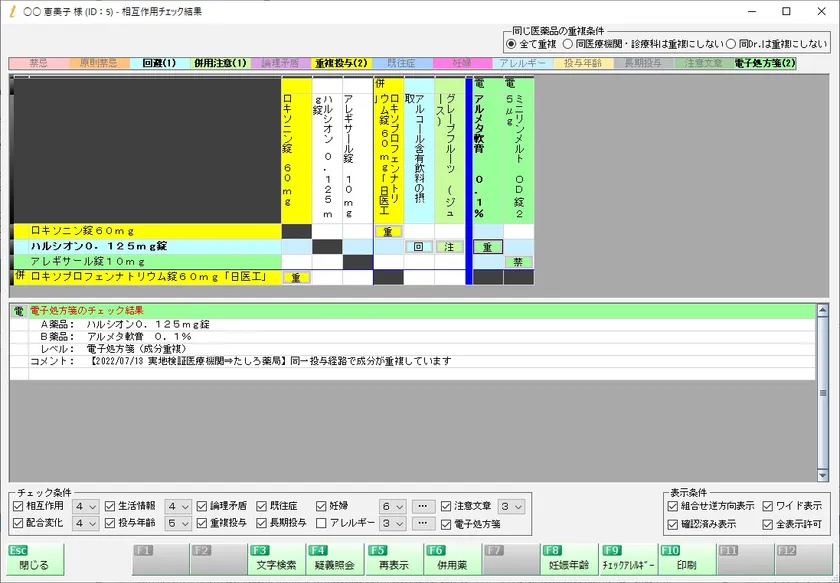The height and width of the screenshot is (583, 840).
Task: Click the 重 marker in the ロキソニン錠 row
Action: (x=388, y=232)
